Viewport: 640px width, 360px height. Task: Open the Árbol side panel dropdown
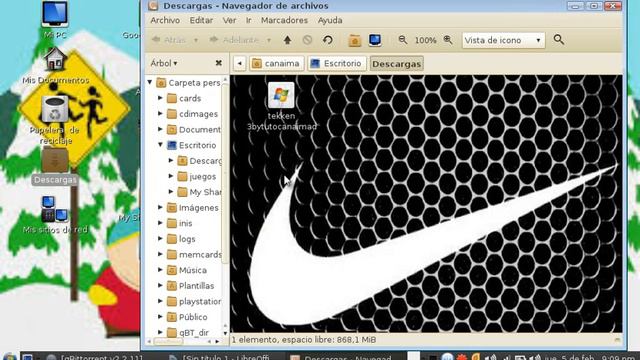[x=164, y=63]
